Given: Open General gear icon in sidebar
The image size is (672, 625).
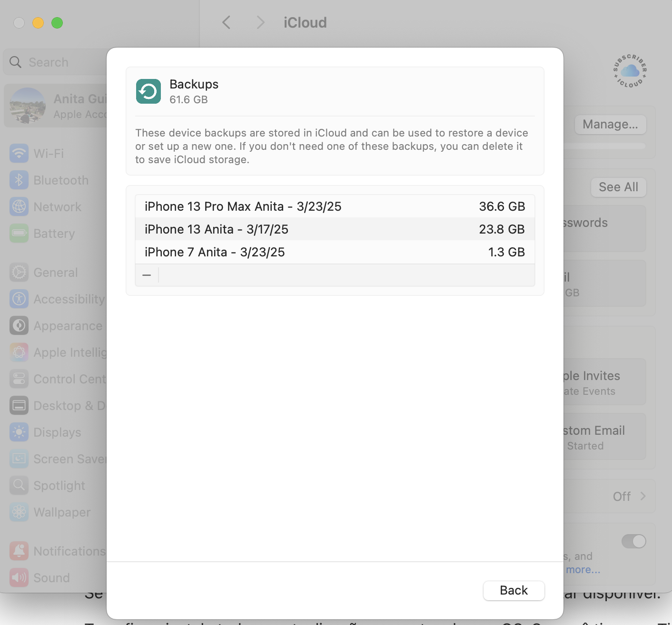Looking at the screenshot, I should (x=19, y=273).
